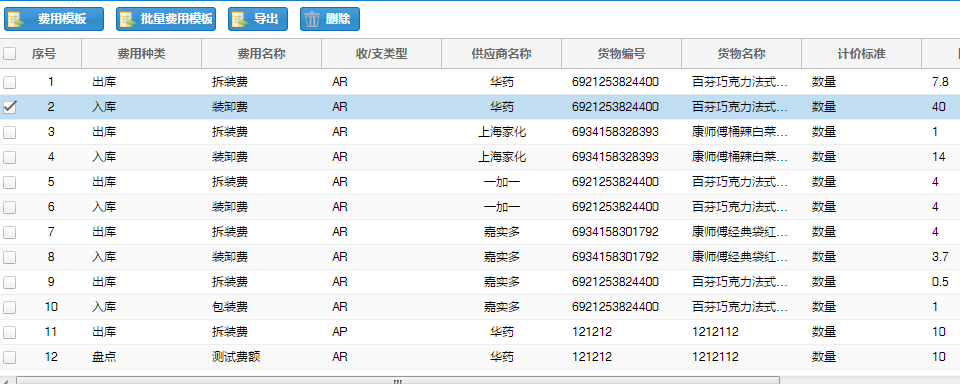The height and width of the screenshot is (384, 960).
Task: Click the value 7.8 in row 1
Action: click(x=940, y=82)
